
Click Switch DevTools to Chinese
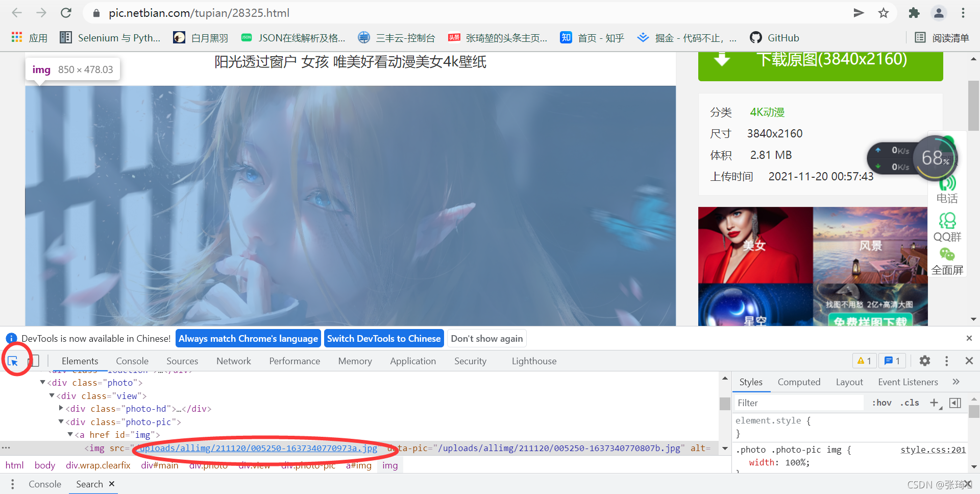coord(384,338)
